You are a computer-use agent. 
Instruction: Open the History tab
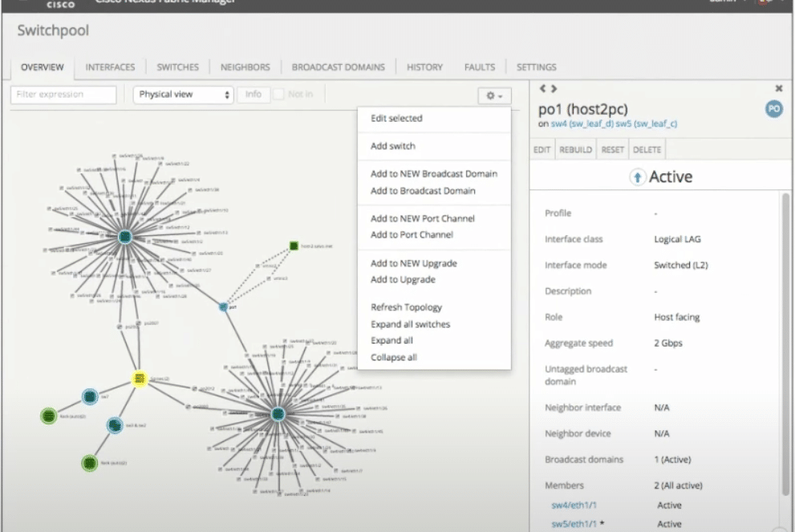pyautogui.click(x=424, y=67)
